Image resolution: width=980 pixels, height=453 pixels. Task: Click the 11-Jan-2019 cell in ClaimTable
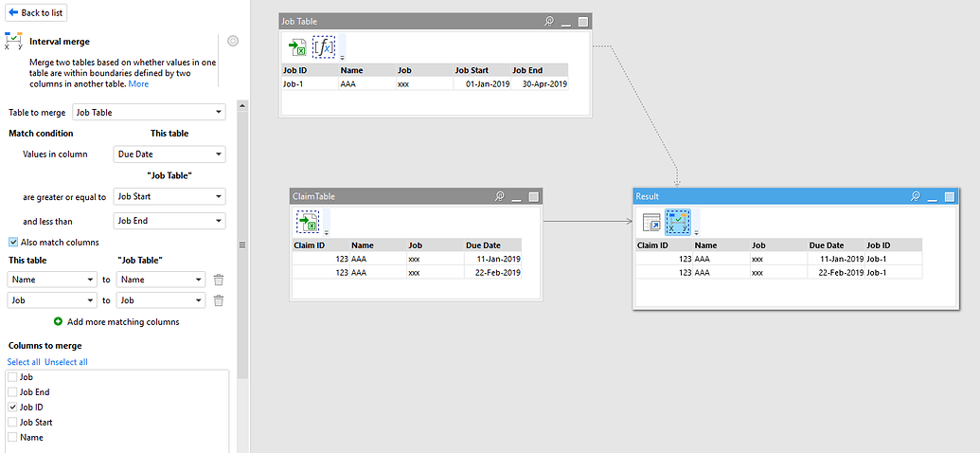[x=492, y=259]
